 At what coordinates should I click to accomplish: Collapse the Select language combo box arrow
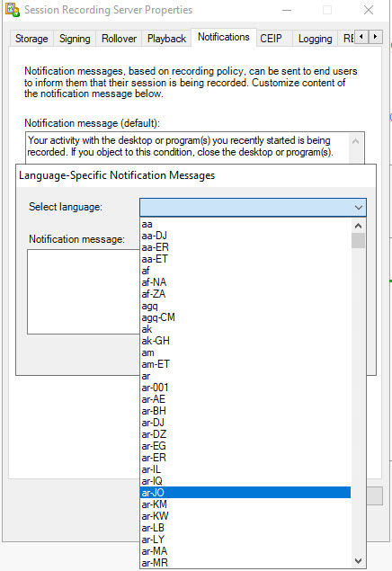359,208
